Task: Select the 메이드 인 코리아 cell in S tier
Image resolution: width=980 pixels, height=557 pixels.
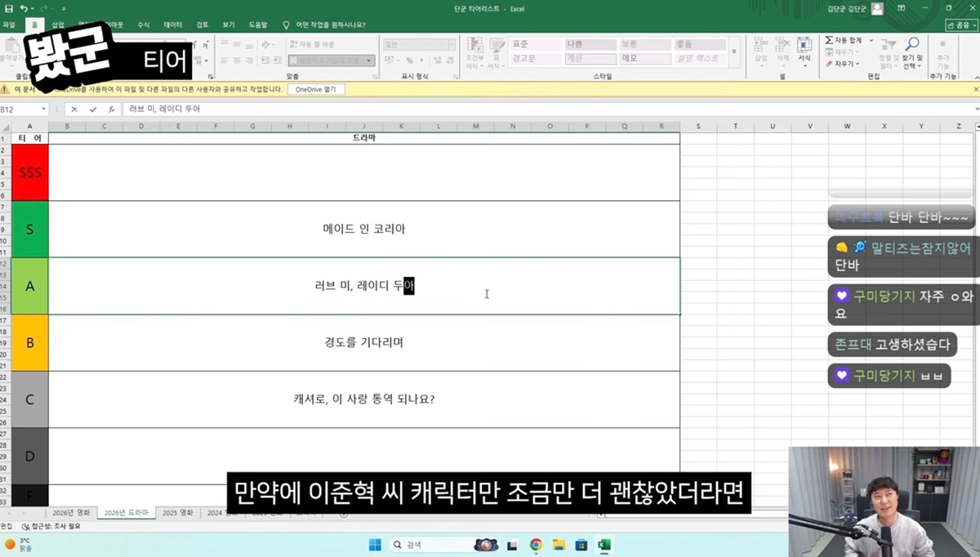Action: 363,229
